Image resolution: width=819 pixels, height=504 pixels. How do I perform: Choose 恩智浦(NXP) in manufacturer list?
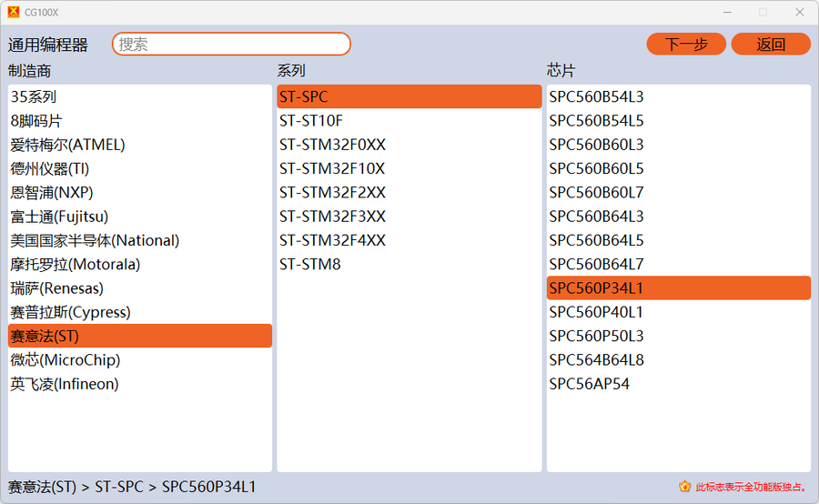(x=52, y=192)
